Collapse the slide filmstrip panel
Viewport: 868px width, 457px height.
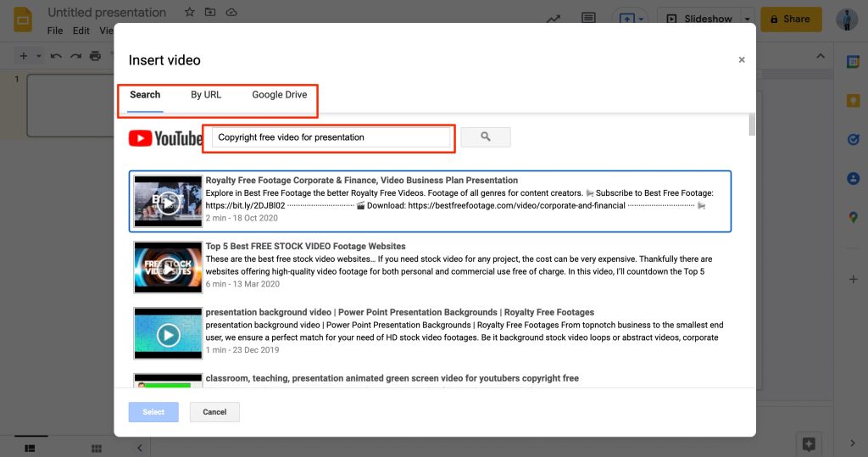click(140, 448)
